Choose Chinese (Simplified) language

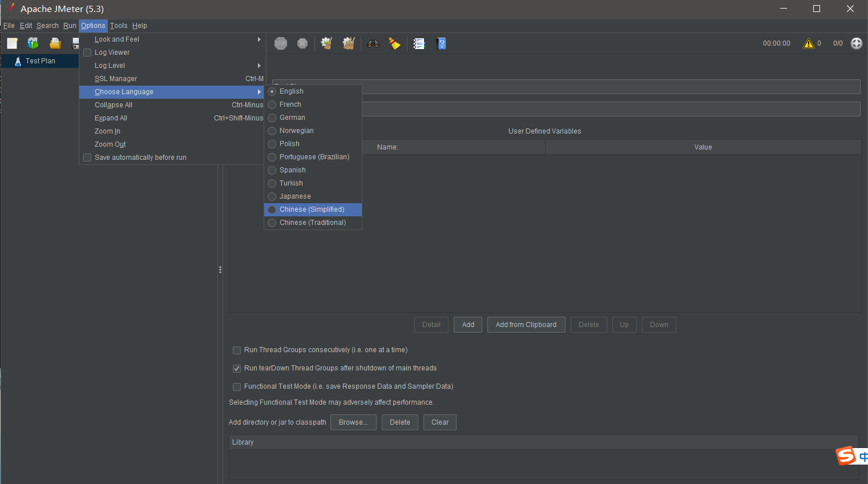[313, 209]
